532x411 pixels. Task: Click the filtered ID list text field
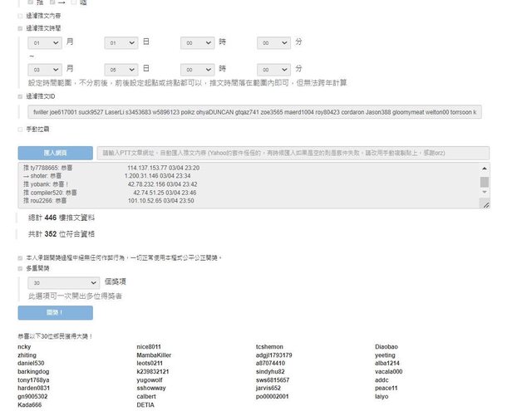coord(254,111)
